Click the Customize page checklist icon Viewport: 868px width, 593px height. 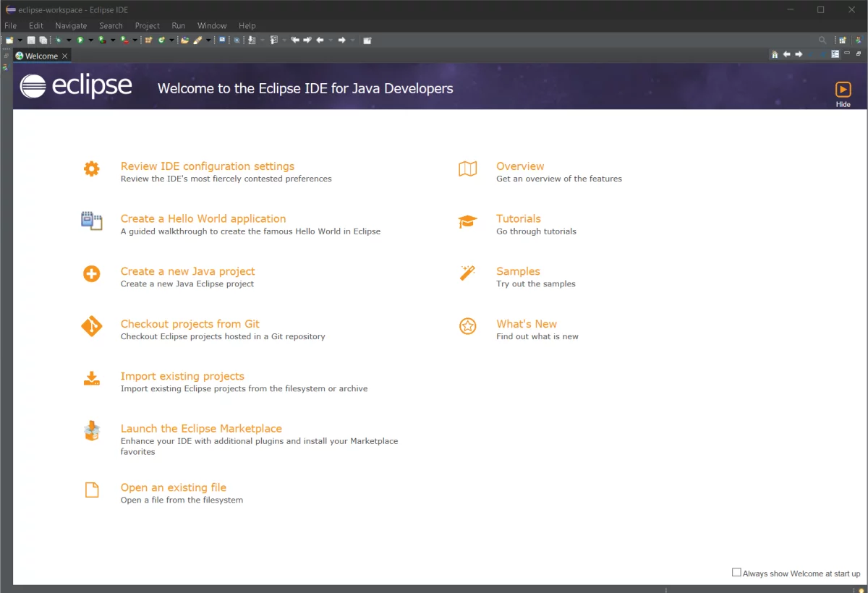pyautogui.click(x=835, y=54)
